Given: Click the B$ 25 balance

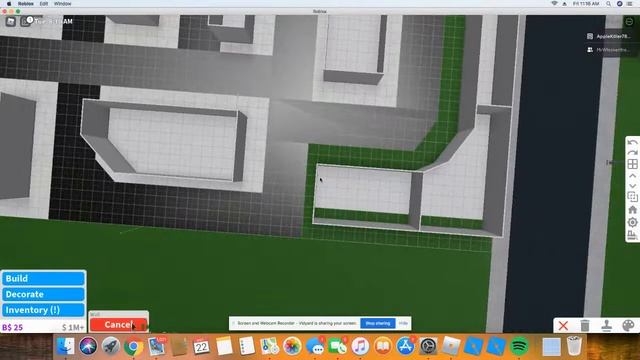Looking at the screenshot, I should [13, 327].
